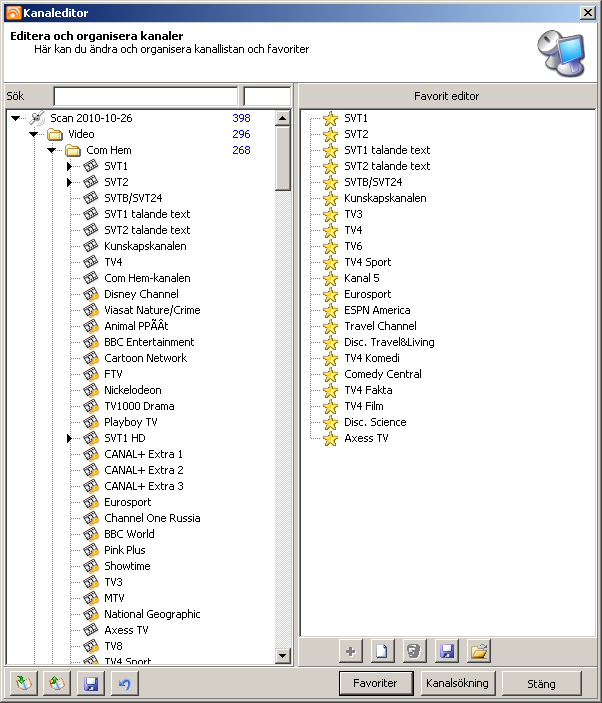Select TV4 Sport in the favorites list
Screen dimensions: 602x703
tap(368, 262)
